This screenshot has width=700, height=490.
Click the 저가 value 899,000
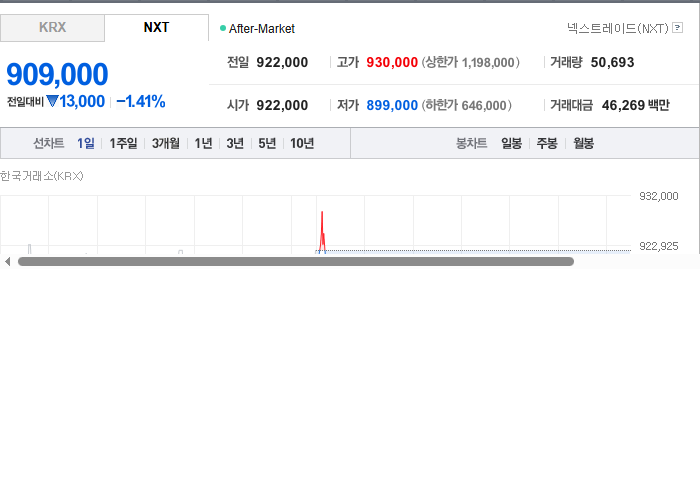tap(392, 105)
